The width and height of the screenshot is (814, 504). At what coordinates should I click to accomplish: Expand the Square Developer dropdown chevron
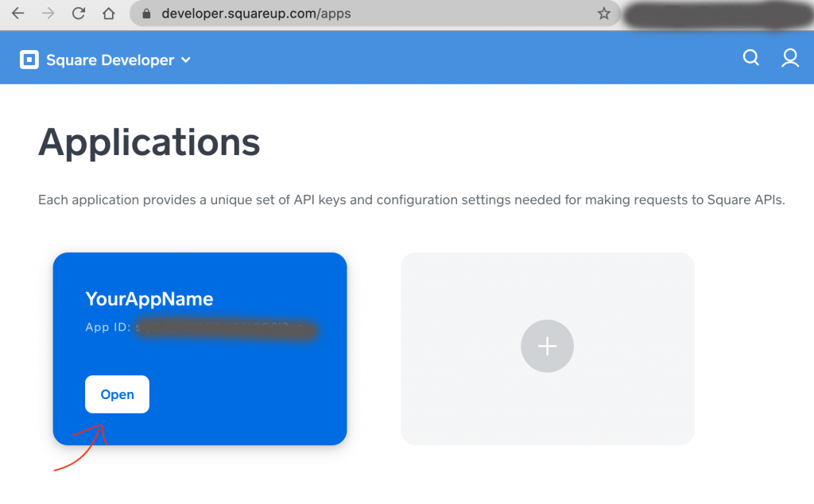(186, 60)
